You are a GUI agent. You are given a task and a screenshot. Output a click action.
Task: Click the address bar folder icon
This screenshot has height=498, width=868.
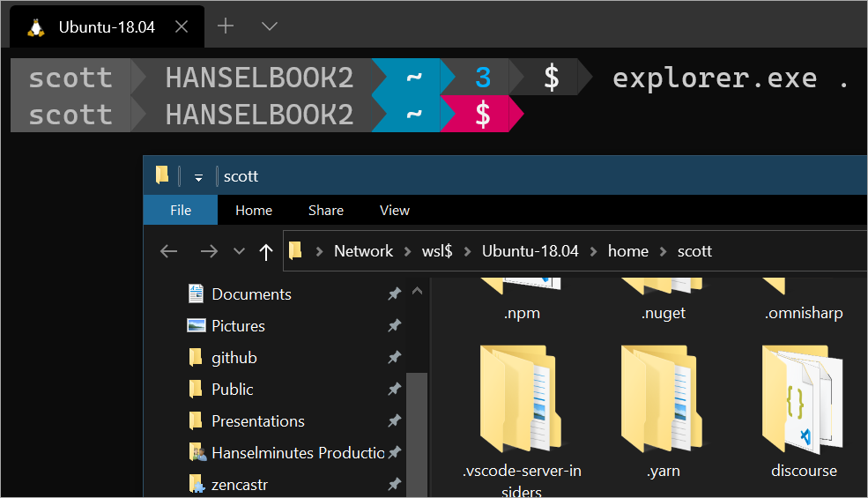[x=295, y=251]
